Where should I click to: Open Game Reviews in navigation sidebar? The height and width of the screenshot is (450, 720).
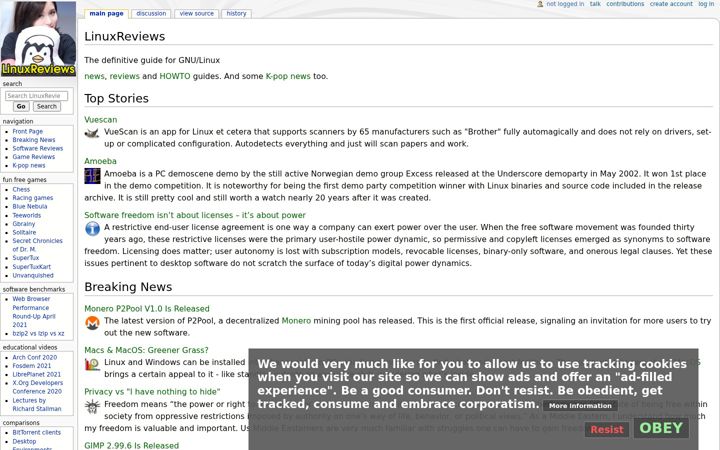point(34,157)
